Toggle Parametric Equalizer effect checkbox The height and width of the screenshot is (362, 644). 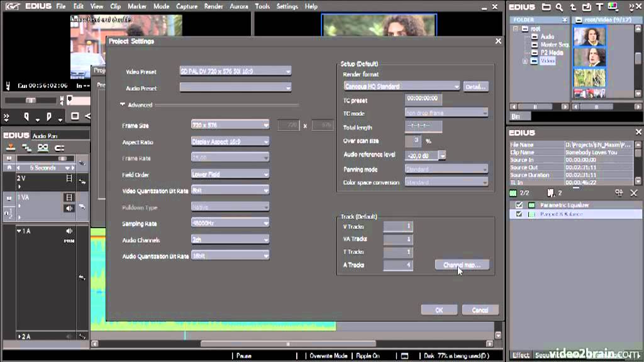point(519,205)
